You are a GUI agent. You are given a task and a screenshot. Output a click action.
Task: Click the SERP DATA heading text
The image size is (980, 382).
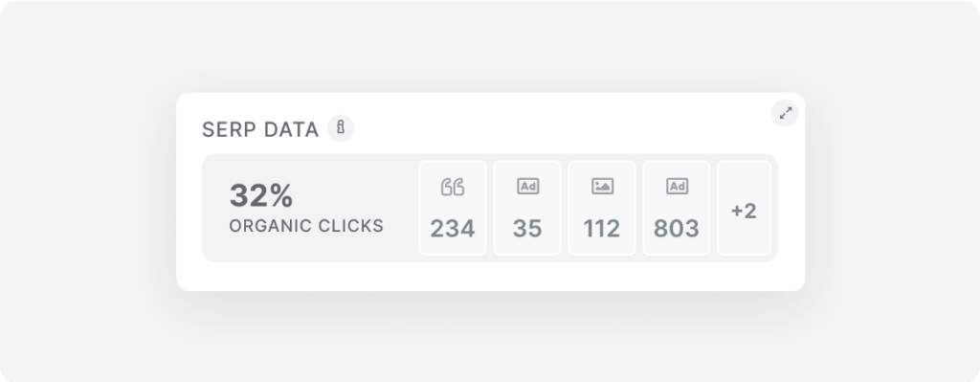[x=260, y=129]
